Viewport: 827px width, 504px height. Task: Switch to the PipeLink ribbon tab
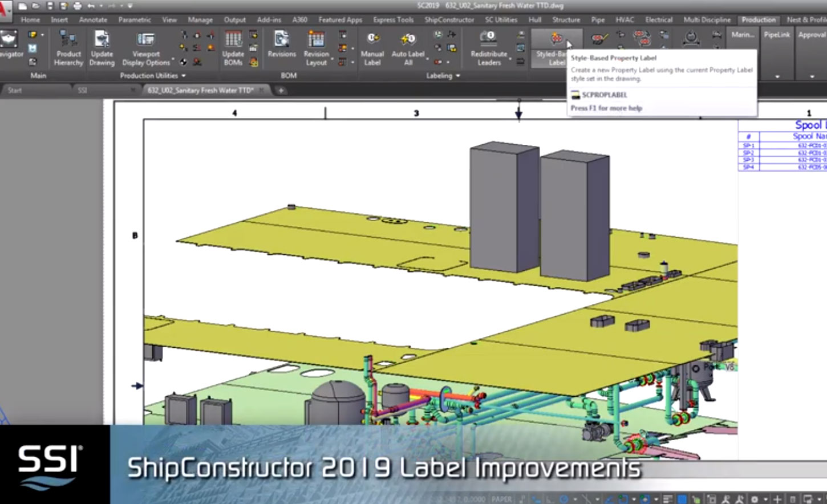[x=777, y=34]
